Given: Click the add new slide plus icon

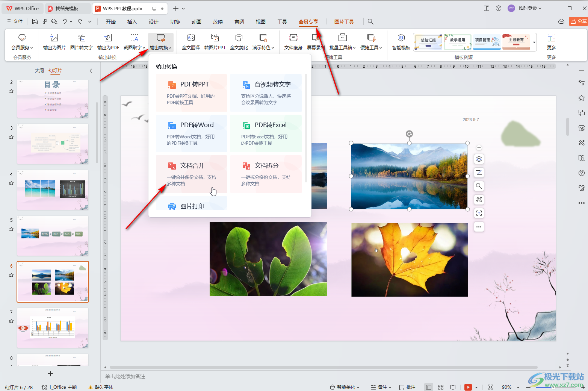Looking at the screenshot, I should [50, 374].
